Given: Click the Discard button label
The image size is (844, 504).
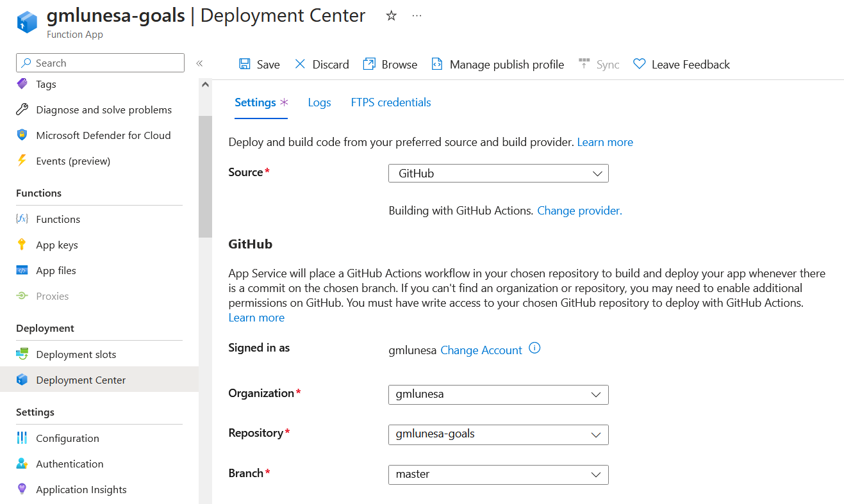Looking at the screenshot, I should [331, 65].
